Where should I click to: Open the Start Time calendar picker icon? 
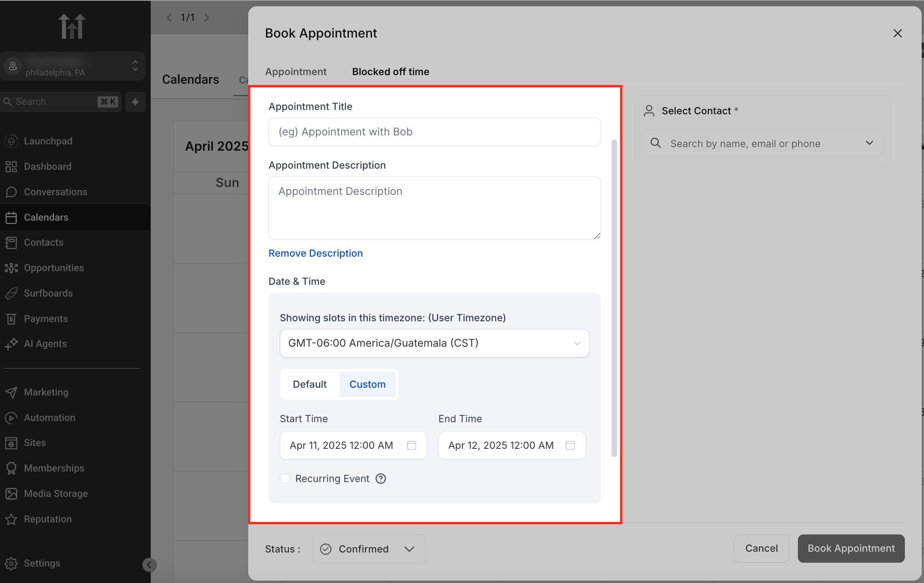(x=411, y=445)
